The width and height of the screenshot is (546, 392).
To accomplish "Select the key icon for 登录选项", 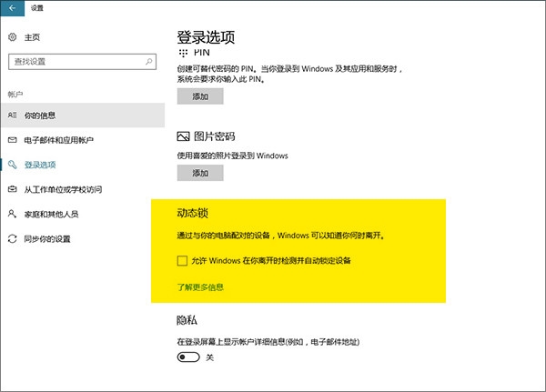I will pos(12,165).
